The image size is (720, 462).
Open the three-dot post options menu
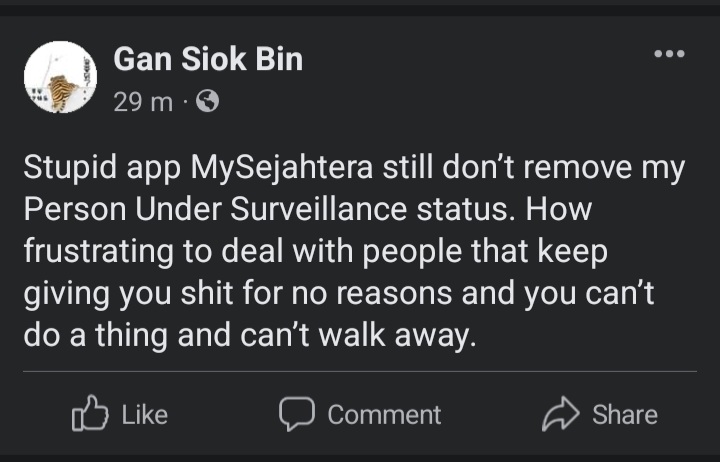pyautogui.click(x=669, y=54)
